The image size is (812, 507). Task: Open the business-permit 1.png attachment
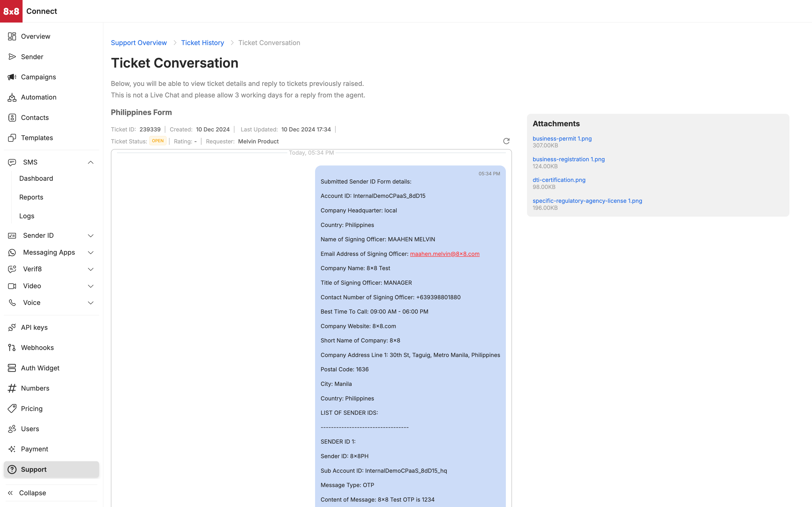pyautogui.click(x=562, y=138)
